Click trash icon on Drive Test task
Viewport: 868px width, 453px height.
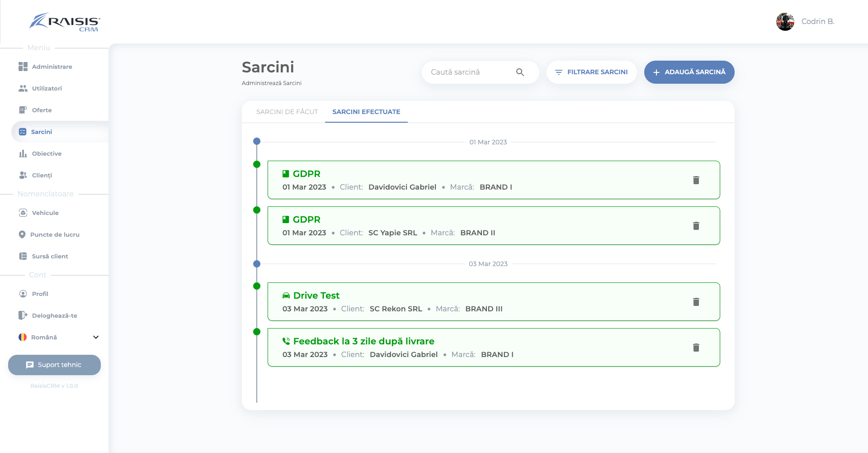tap(696, 302)
